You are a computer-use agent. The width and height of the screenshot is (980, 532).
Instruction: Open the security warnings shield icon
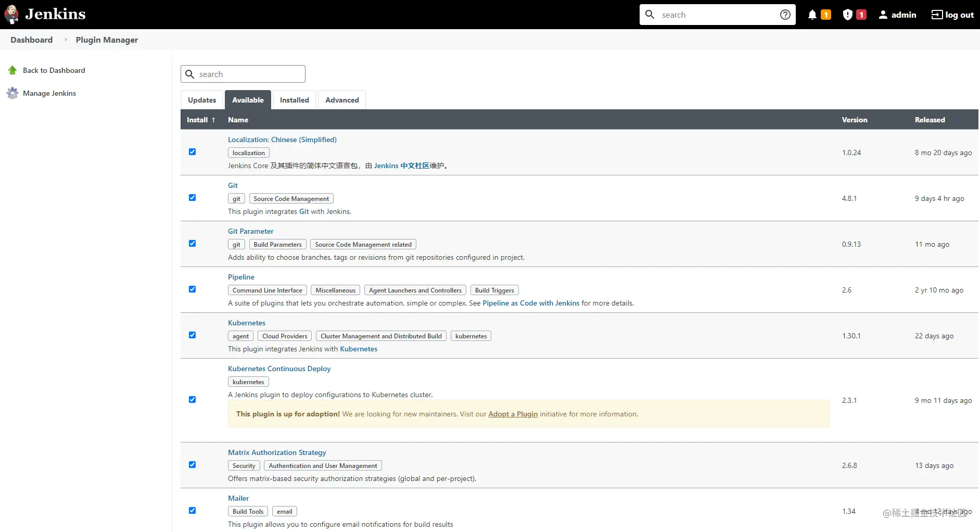(x=848, y=15)
